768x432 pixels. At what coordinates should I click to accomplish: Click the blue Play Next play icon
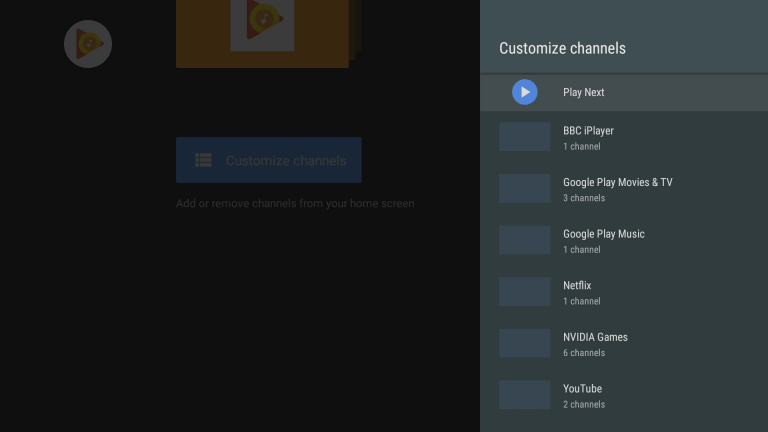[524, 92]
